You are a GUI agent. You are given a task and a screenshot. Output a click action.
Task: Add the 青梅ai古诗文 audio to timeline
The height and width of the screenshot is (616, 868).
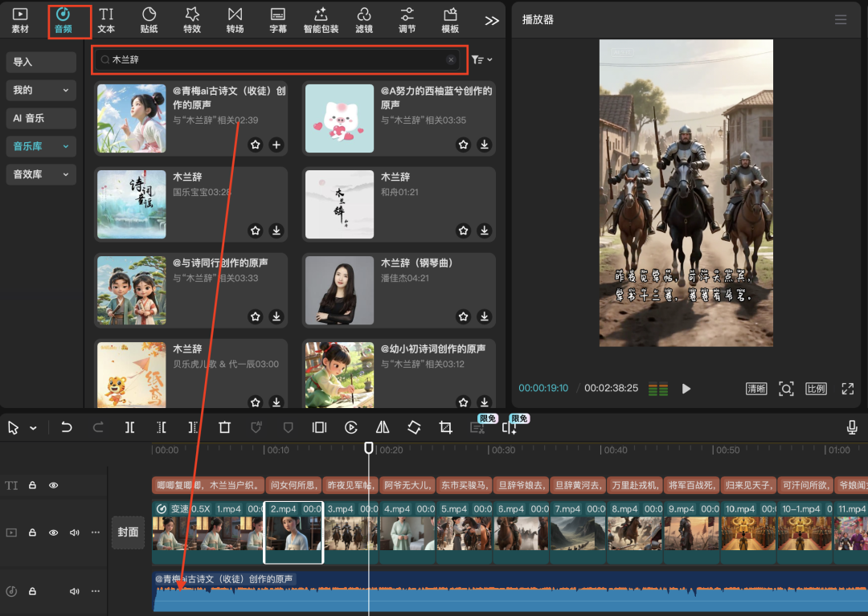[276, 145]
